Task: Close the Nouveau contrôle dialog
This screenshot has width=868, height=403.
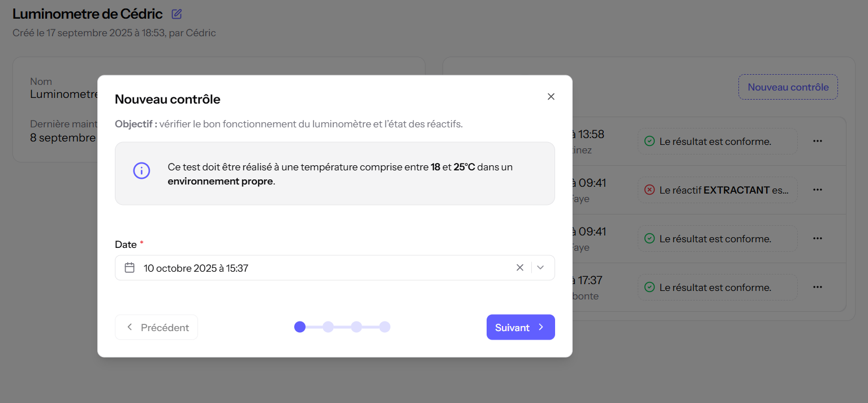Action: pyautogui.click(x=551, y=97)
